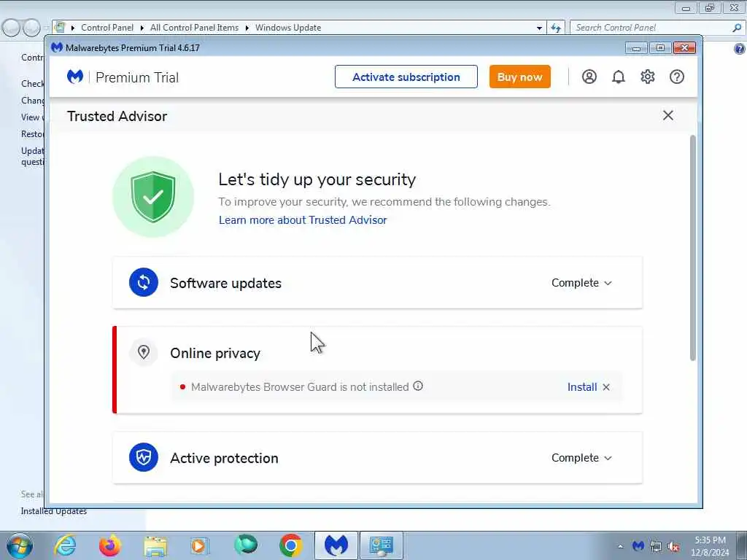Click the Online privacy location icon
The width and height of the screenshot is (747, 560).
coord(144,352)
